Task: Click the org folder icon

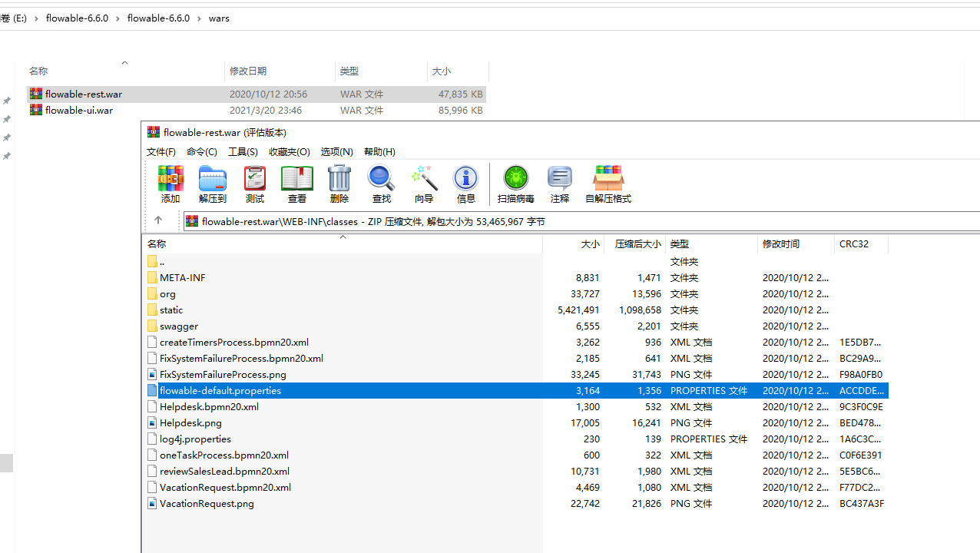Action: pos(152,293)
